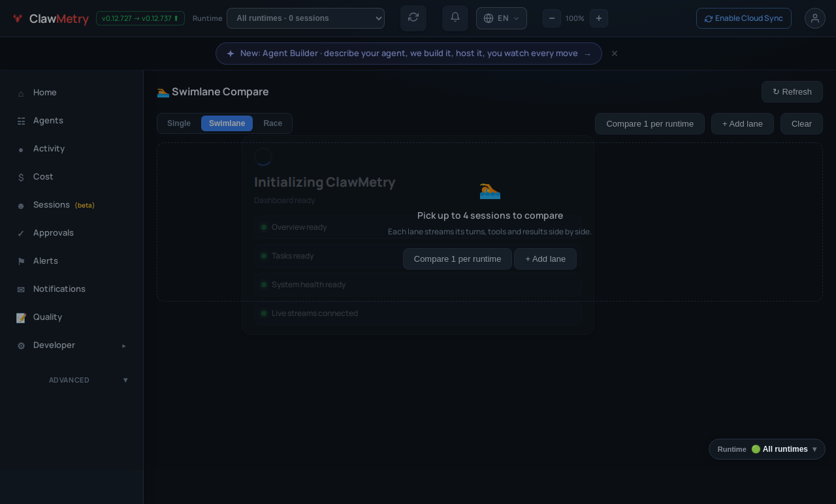Expand the Developer sidebar submenu arrow

click(x=124, y=345)
